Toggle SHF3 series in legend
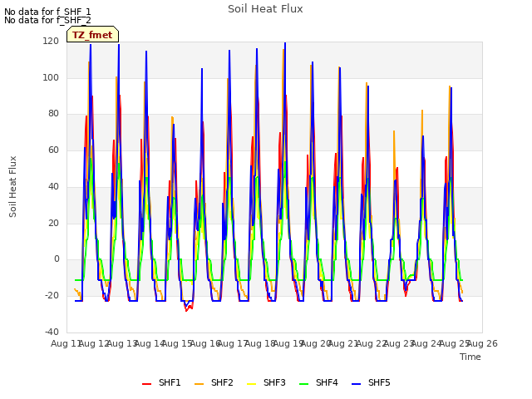532x399 pixels. point(266,382)
